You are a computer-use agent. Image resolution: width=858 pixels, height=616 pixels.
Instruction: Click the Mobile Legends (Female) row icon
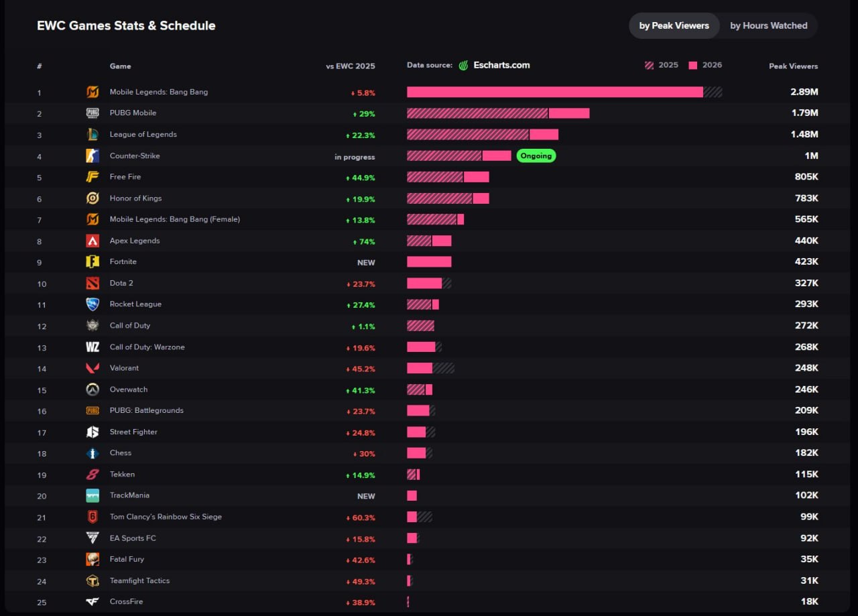[x=93, y=219]
